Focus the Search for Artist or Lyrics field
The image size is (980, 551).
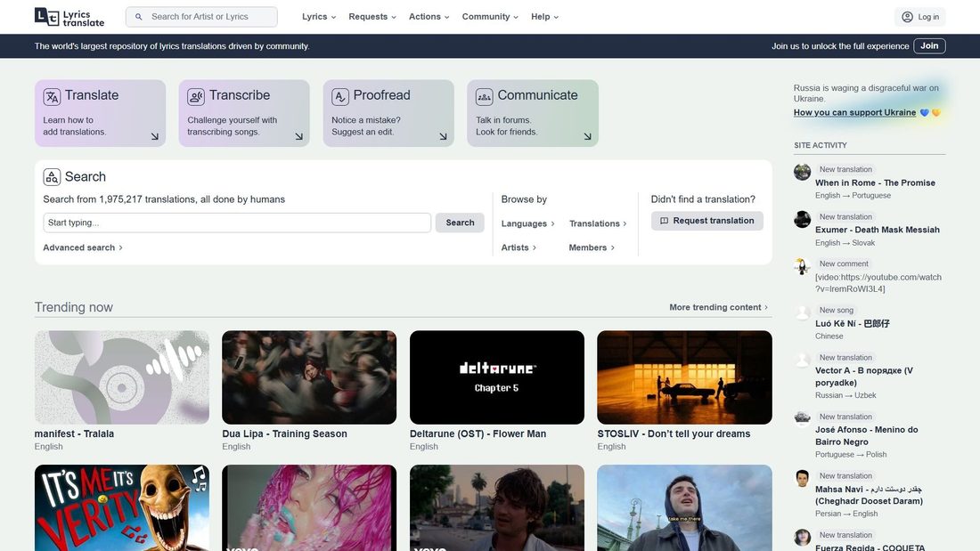(201, 17)
